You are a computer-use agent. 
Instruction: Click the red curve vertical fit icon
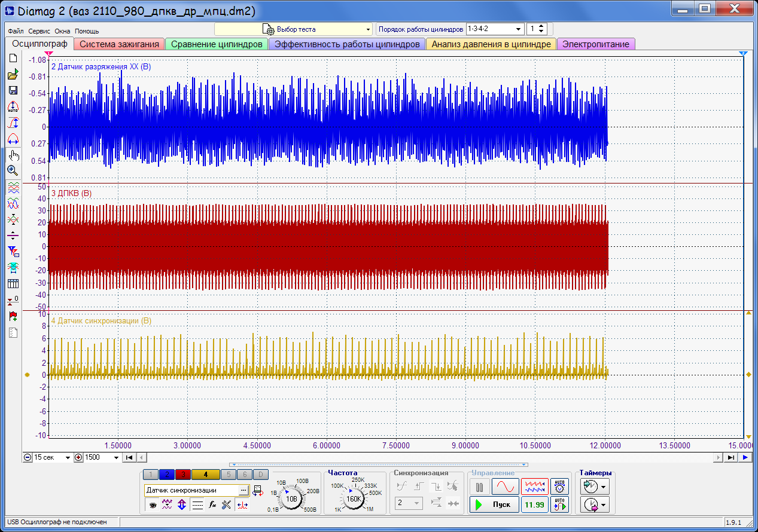point(13,123)
